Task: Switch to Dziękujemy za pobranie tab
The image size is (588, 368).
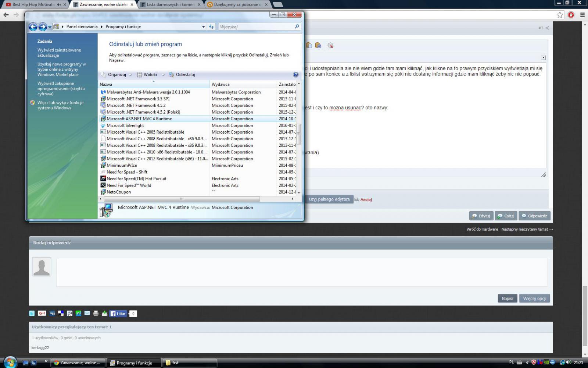Action: coord(238,4)
